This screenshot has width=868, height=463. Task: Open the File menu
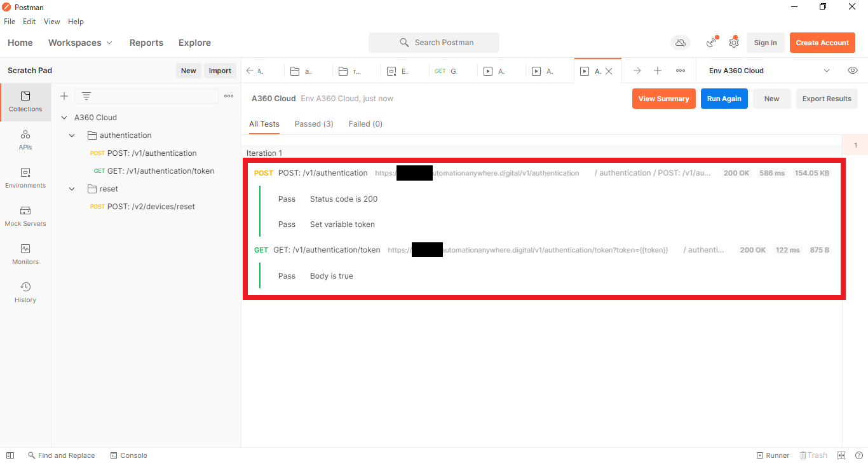click(10, 22)
